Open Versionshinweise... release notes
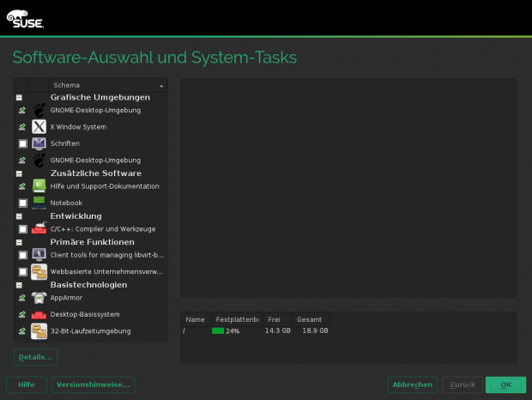The image size is (532, 400). pyautogui.click(x=94, y=385)
